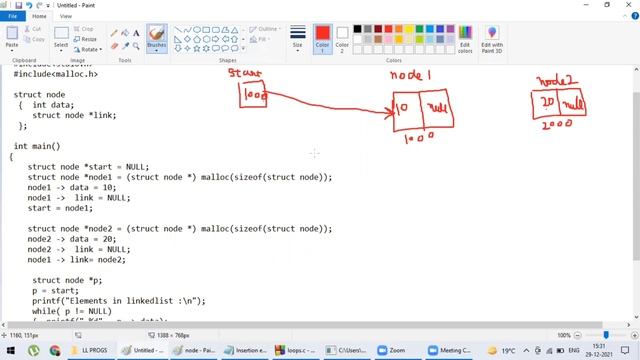Activate Color 1 foreground selector
Image resolution: width=640 pixels, height=360 pixels.
pyautogui.click(x=322, y=39)
